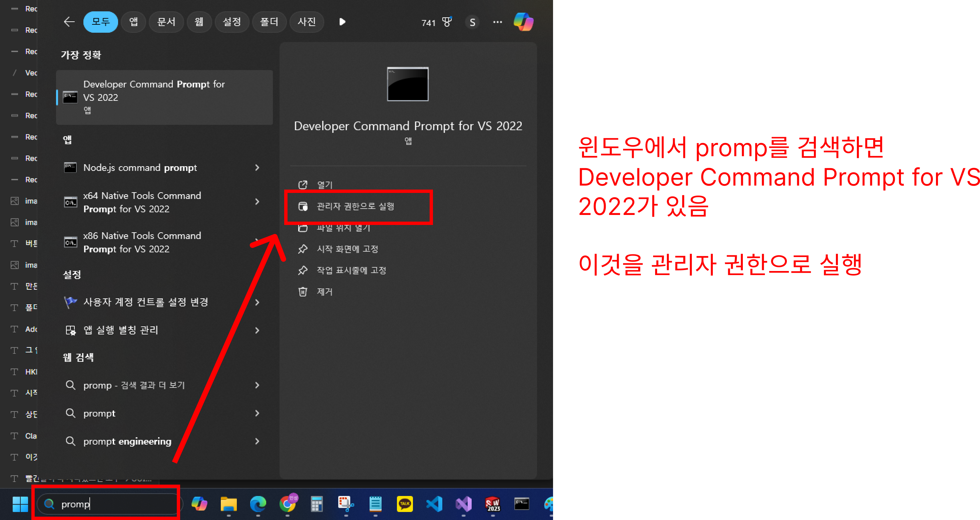Click the back arrow in search panel
The height and width of the screenshot is (520, 980).
[69, 22]
